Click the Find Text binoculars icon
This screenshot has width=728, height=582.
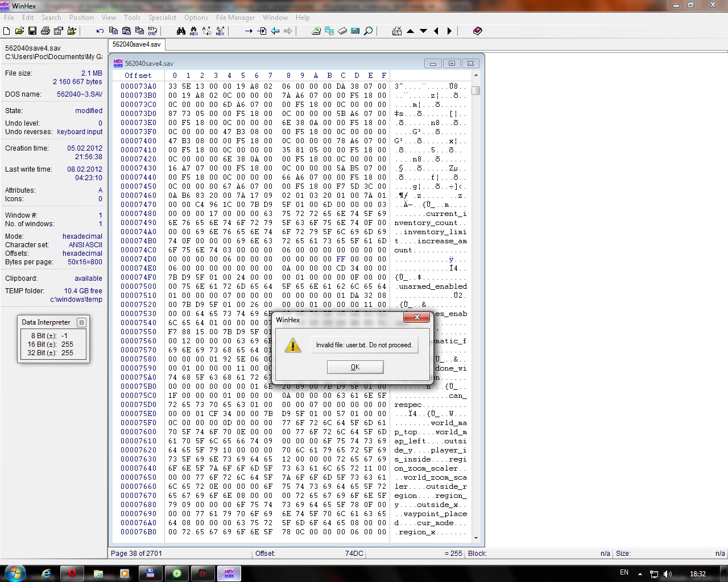pyautogui.click(x=181, y=31)
